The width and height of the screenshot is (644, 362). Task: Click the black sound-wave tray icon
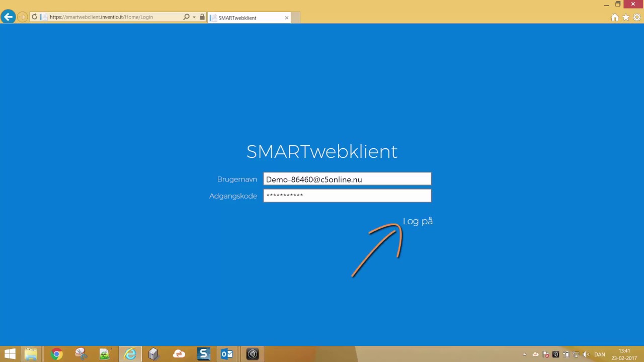tap(555, 354)
